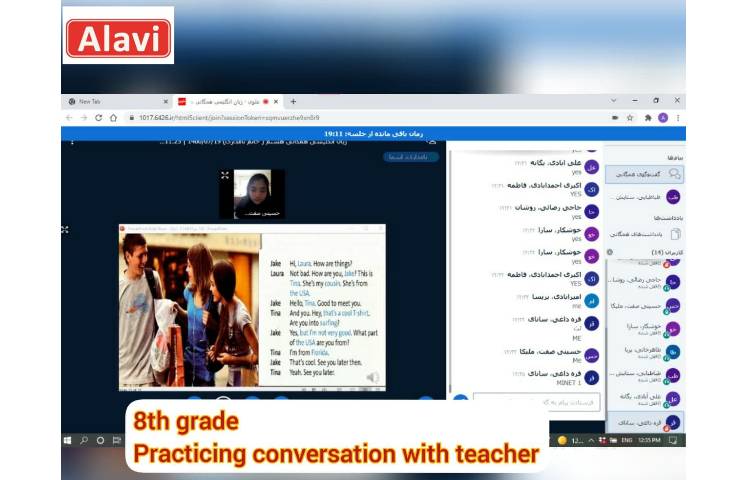Expand the webcam video to fullscreen
Screen dimensions: 750x480
click(226, 175)
